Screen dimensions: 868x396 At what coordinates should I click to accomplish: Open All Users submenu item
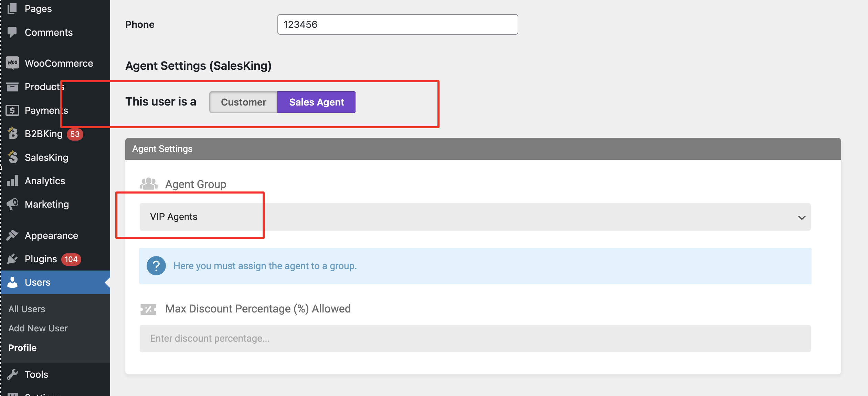click(27, 309)
